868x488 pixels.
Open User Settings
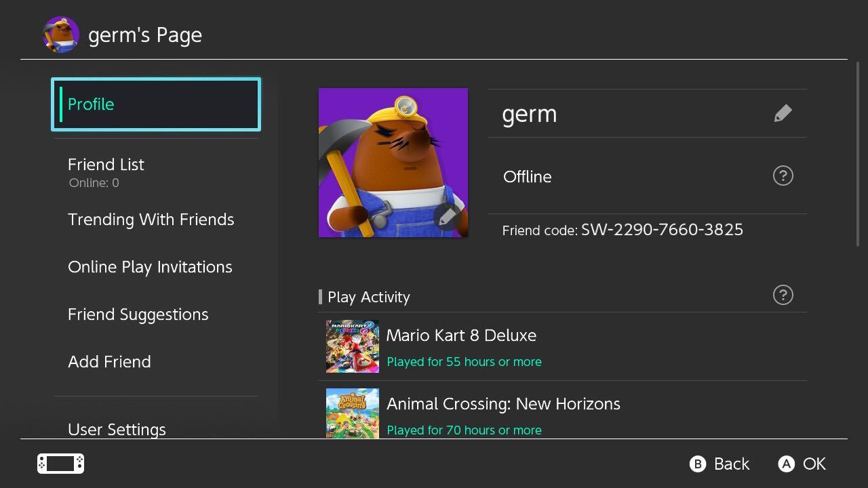click(x=117, y=429)
